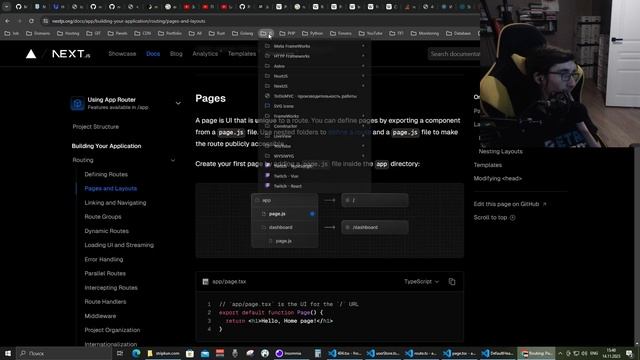Screen dimensions: 640x360
Task: Open the Analytics nav link
Action: [205, 53]
